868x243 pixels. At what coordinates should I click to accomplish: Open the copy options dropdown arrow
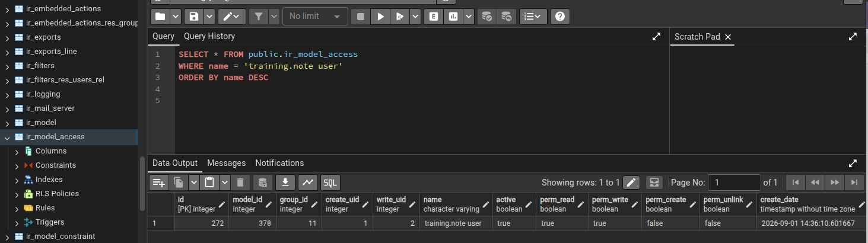193,183
